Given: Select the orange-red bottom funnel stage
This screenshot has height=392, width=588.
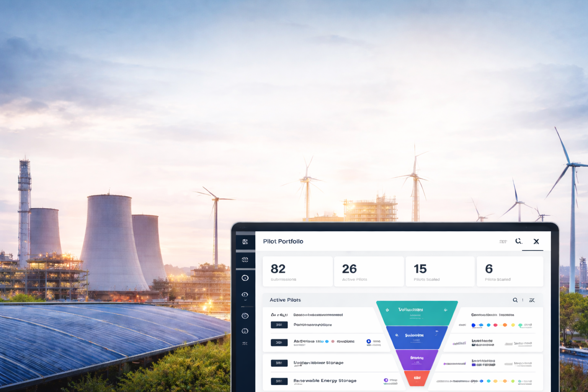Looking at the screenshot, I should pos(417,378).
